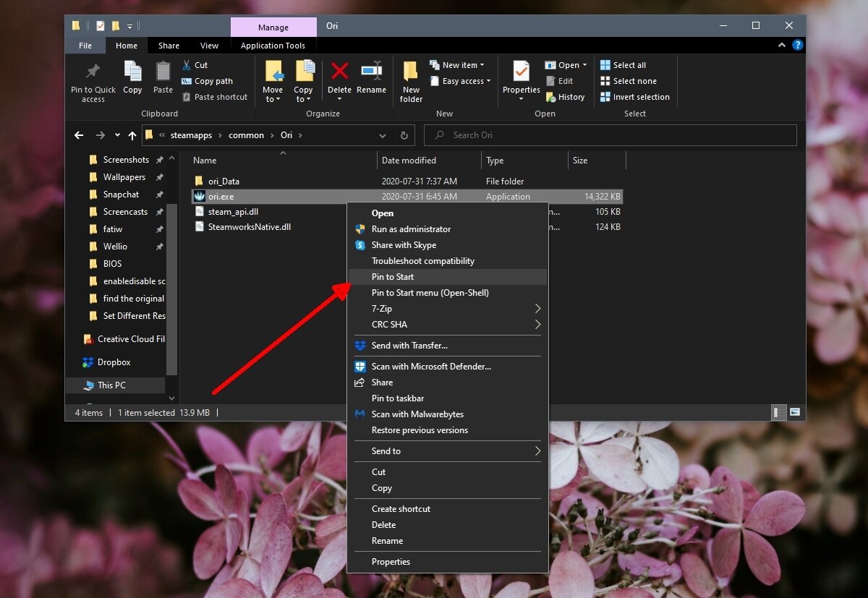Expand the Move to dropdown

point(273,98)
